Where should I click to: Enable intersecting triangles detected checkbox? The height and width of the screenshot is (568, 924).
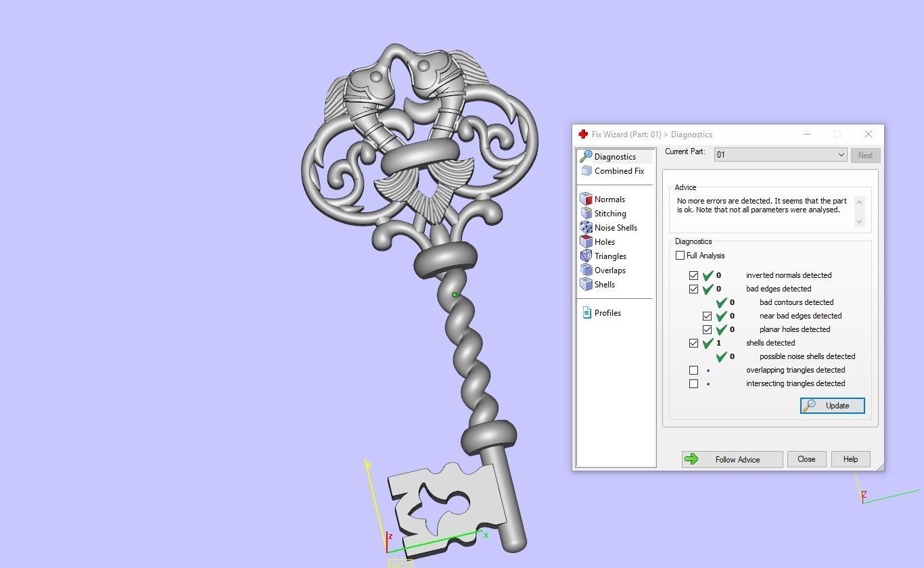pyautogui.click(x=693, y=384)
